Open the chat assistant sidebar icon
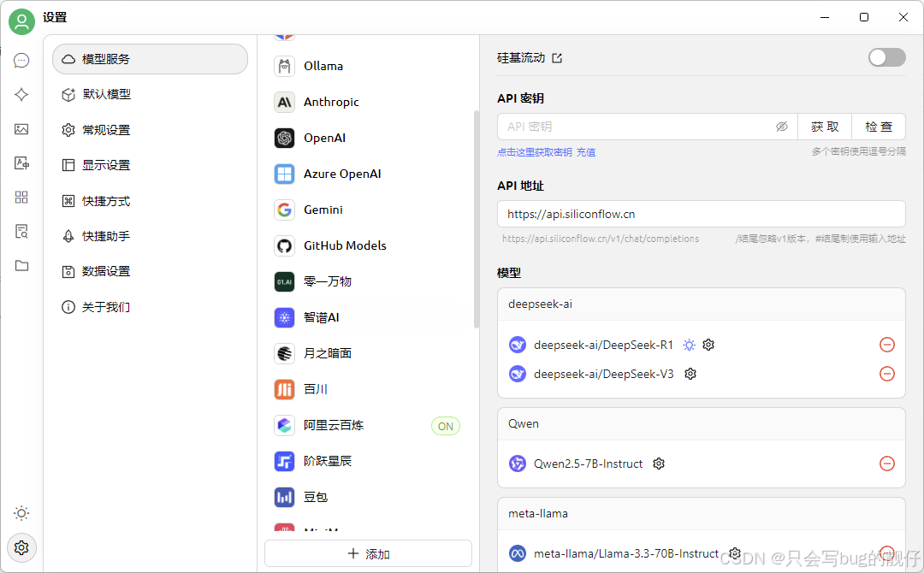The height and width of the screenshot is (573, 924). tap(21, 60)
